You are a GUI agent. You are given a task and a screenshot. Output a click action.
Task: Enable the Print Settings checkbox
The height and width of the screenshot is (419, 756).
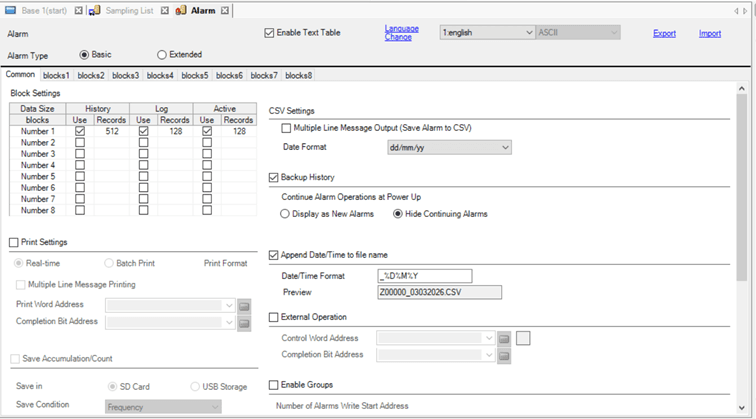click(15, 242)
